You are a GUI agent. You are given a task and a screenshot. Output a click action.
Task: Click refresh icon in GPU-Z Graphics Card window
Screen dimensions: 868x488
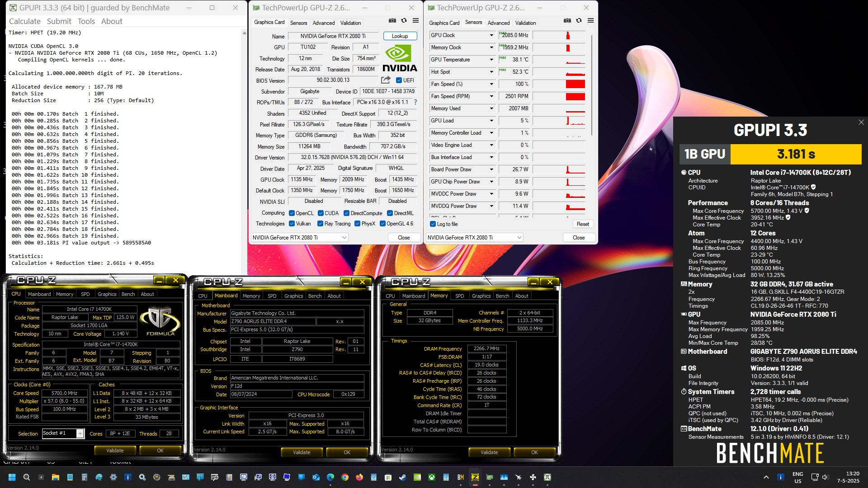404,21
